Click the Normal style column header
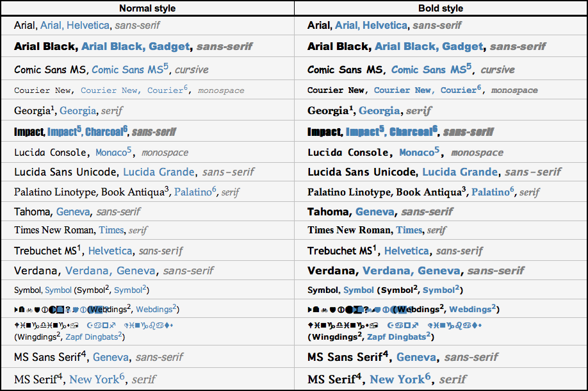 [147, 8]
